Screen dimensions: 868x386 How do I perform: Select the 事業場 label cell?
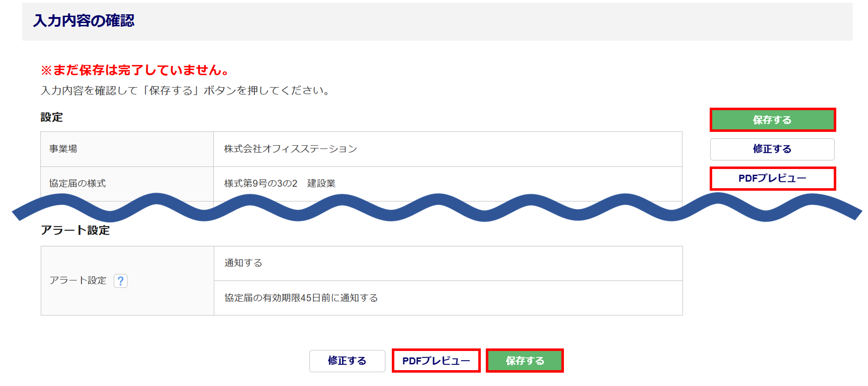coord(63,149)
